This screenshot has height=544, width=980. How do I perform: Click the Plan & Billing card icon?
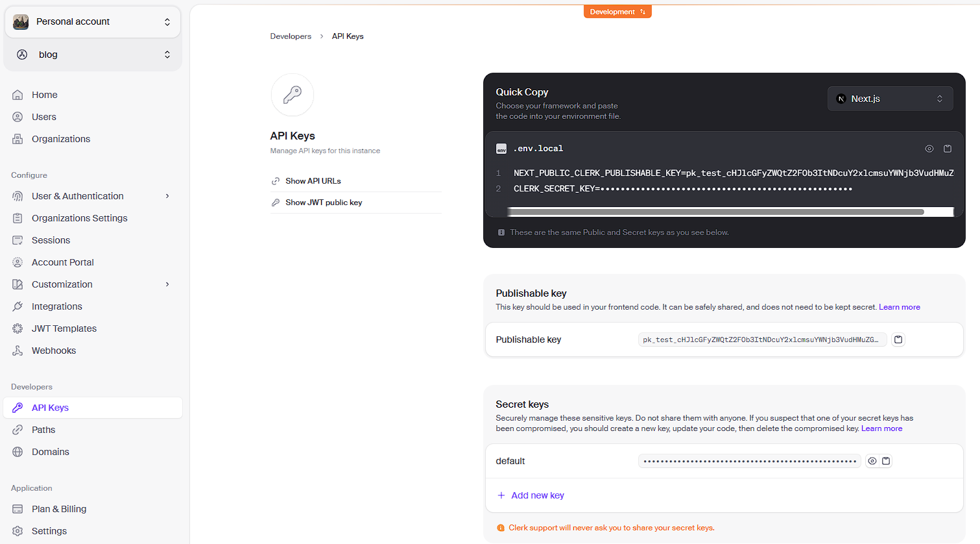(x=18, y=509)
